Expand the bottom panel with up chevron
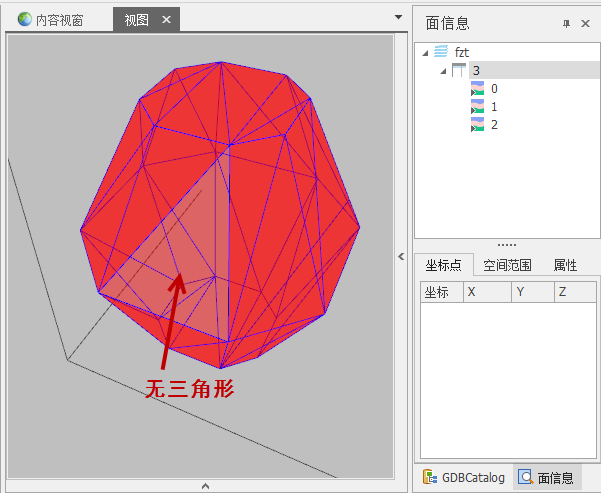Image resolution: width=601 pixels, height=493 pixels. pos(205,486)
